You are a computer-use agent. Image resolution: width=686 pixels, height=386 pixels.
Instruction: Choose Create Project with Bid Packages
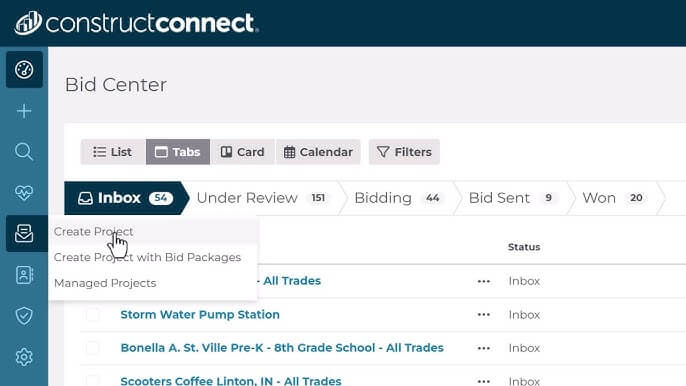pos(147,257)
